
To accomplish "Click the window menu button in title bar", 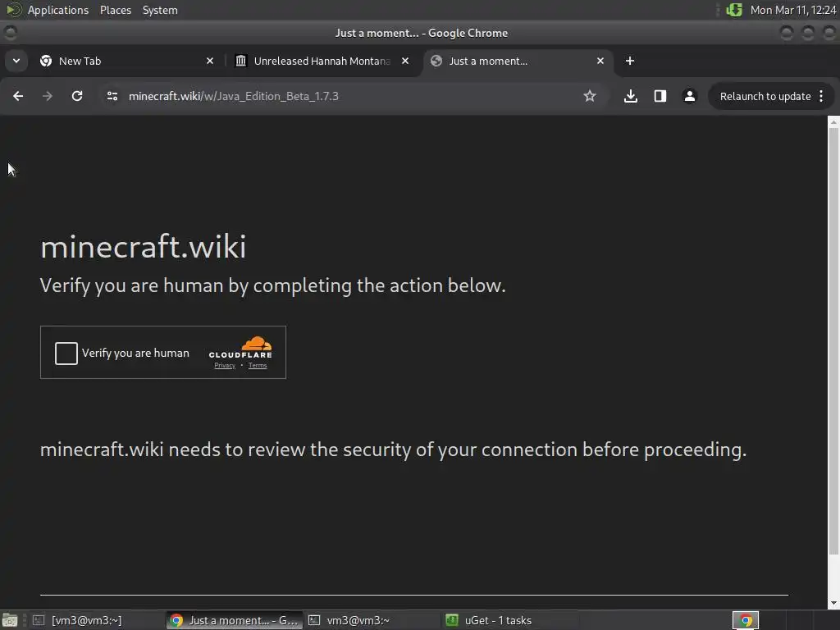I will [x=10, y=33].
